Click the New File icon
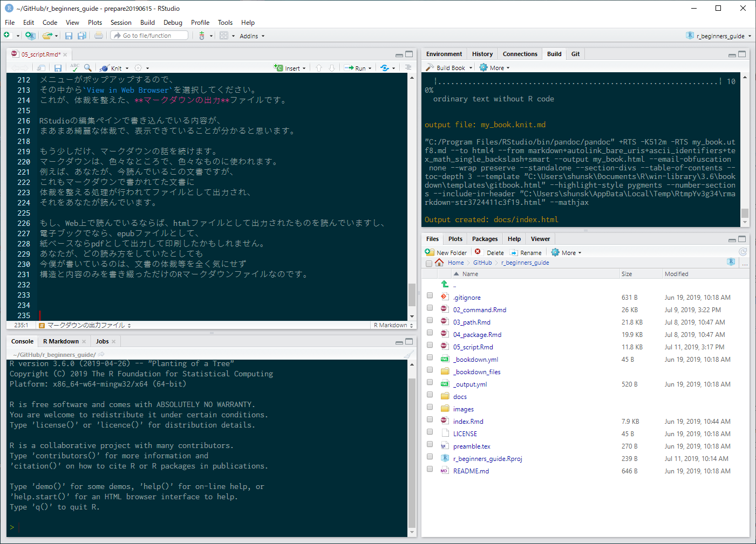This screenshot has height=544, width=756. point(7,36)
